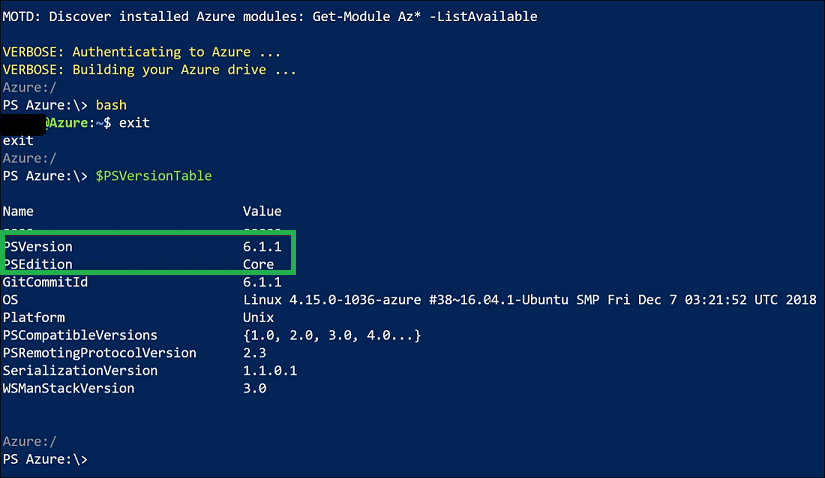This screenshot has height=478, width=825.
Task: Click the bash command text
Action: tap(111, 105)
